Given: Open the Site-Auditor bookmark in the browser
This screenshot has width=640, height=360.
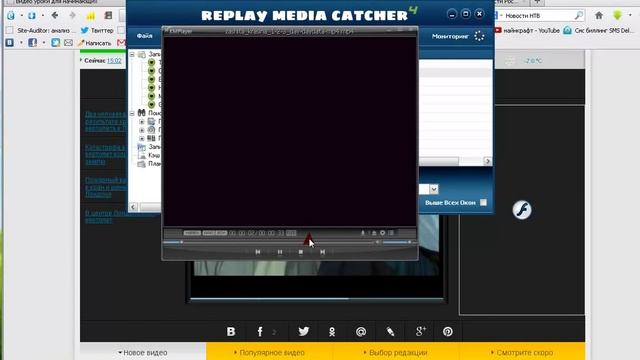Looking at the screenshot, I should pos(42,30).
